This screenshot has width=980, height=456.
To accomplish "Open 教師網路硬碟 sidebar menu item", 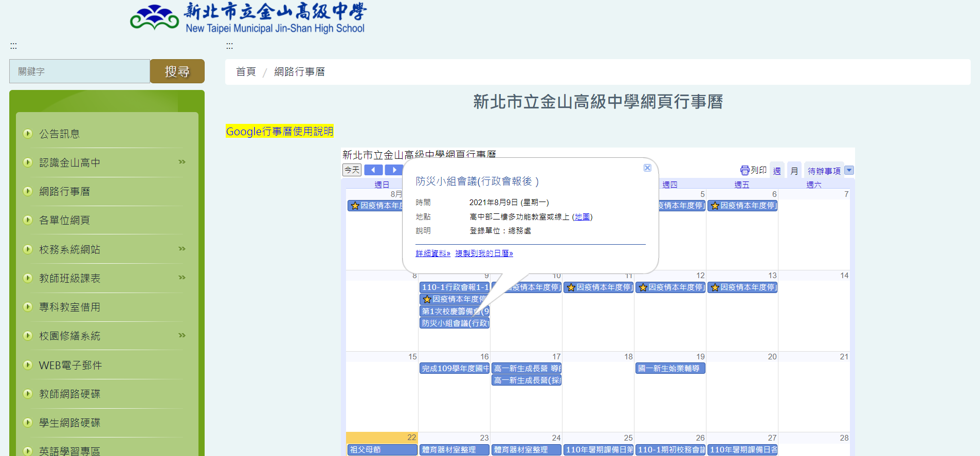I will point(70,394).
